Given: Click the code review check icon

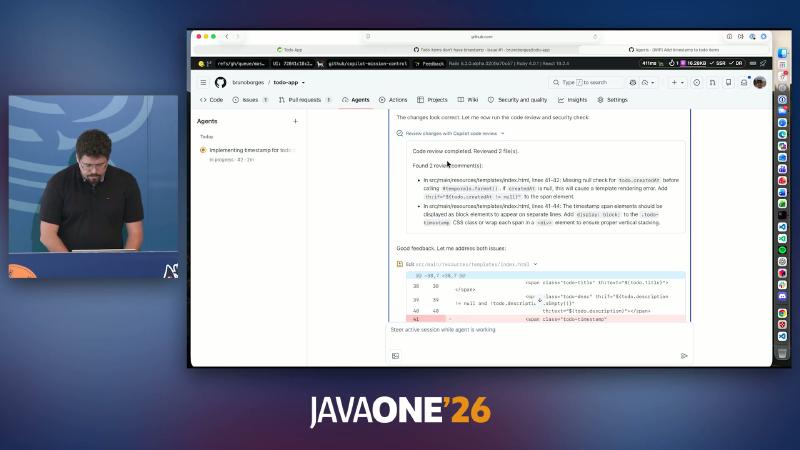Looking at the screenshot, I should point(399,133).
